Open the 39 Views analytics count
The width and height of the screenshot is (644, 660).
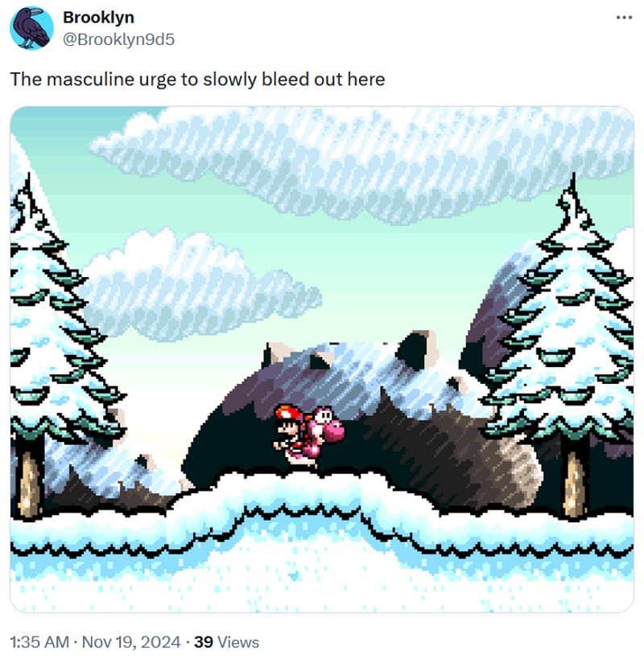(x=226, y=642)
